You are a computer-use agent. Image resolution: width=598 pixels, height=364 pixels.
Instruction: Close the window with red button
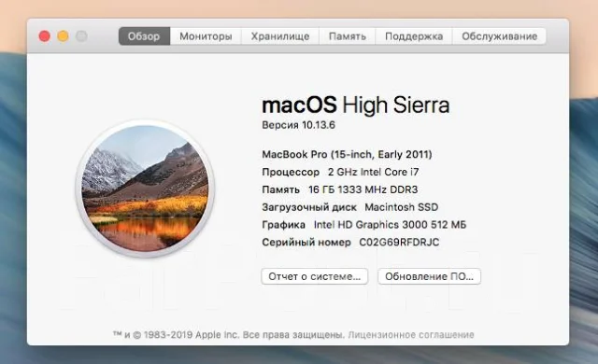coord(45,36)
